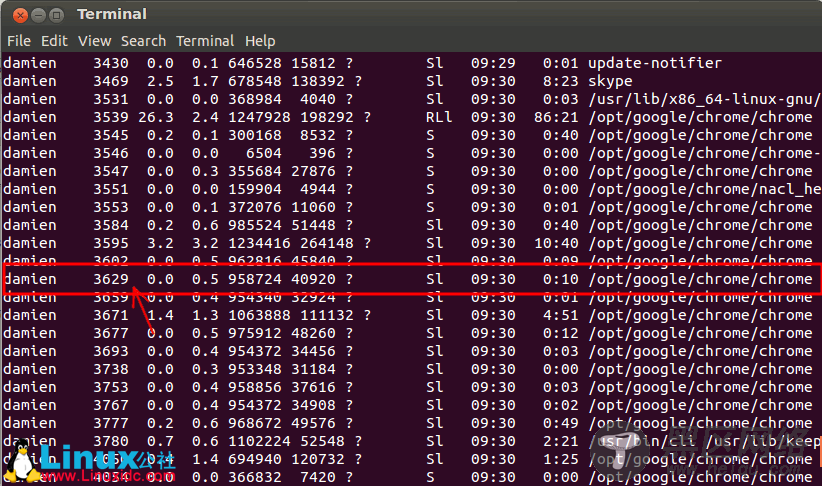Click the 264148 RSS value
The height and width of the screenshot is (486, 822).
[x=327, y=243]
